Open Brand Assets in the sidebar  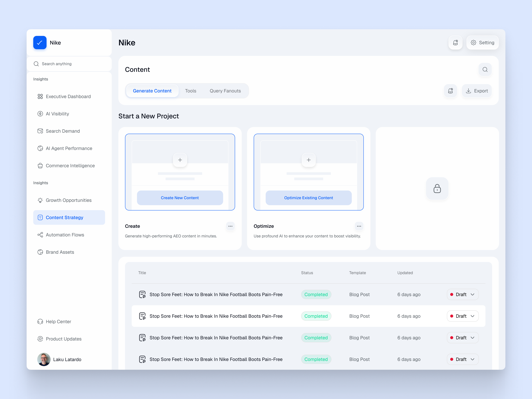tap(69, 252)
